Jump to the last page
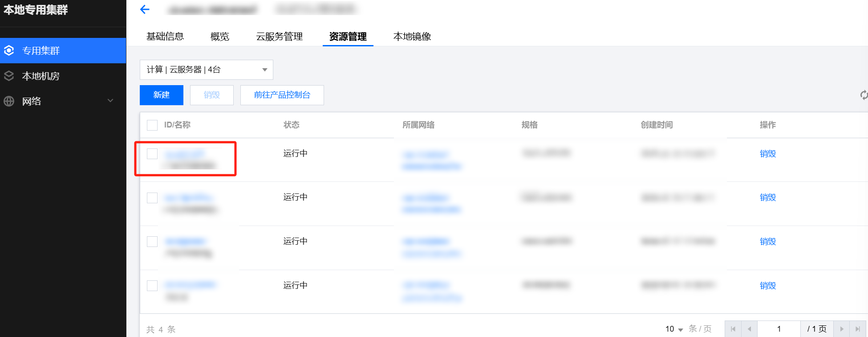Viewport: 868px width, 337px height. 858,329
